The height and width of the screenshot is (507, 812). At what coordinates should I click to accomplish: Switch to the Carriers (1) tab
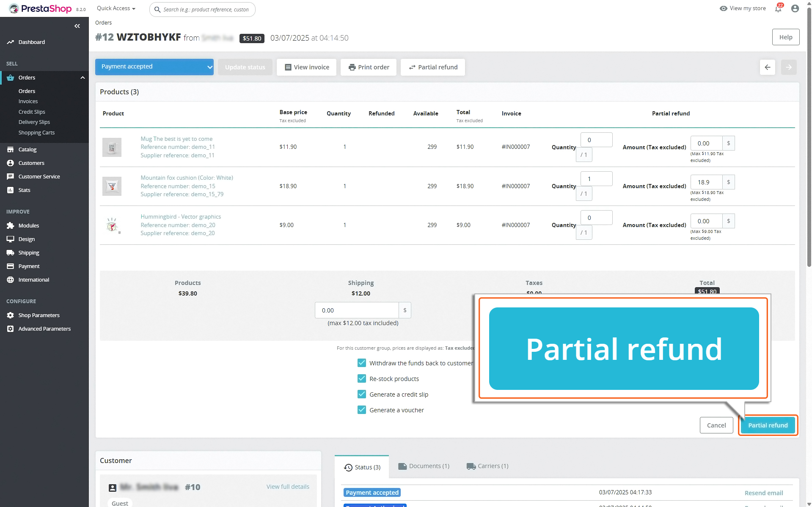tap(487, 466)
